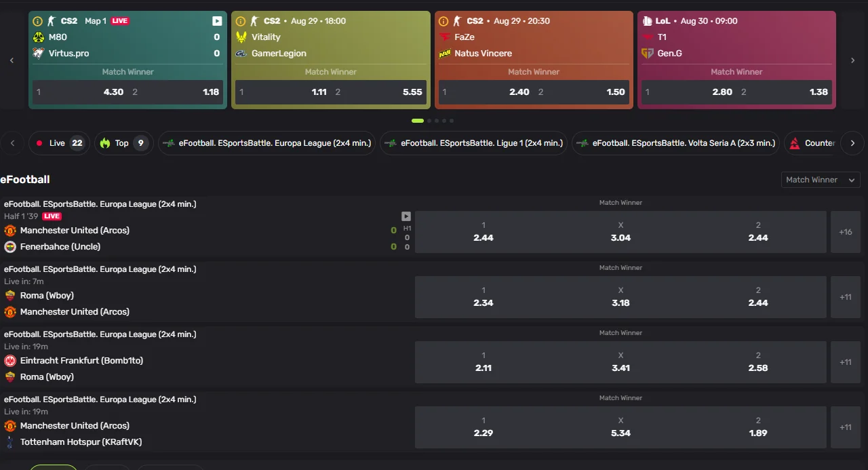Click the FaZe team logo
This screenshot has width=868, height=470.
point(445,37)
